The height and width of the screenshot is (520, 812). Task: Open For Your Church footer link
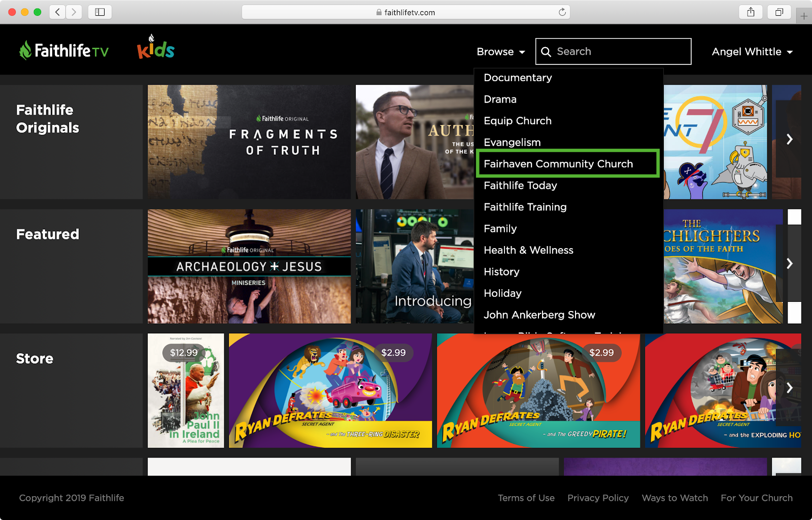tap(757, 498)
